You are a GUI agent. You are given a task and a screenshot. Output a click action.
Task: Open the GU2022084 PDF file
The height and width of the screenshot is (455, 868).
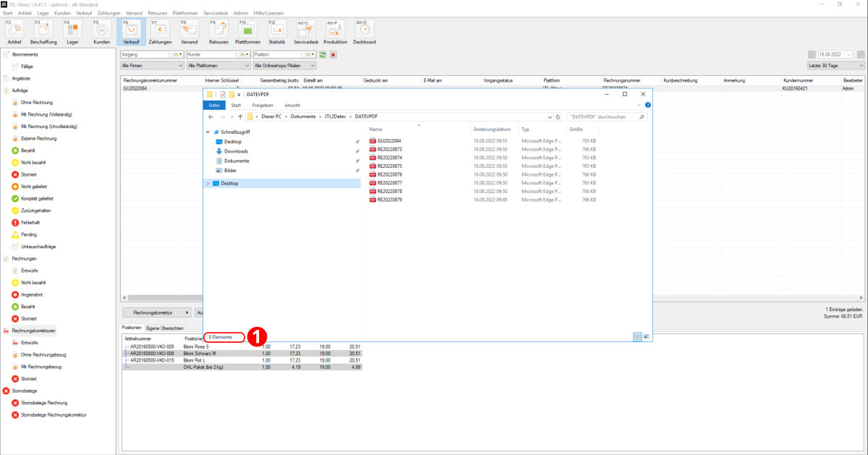pyautogui.click(x=388, y=141)
